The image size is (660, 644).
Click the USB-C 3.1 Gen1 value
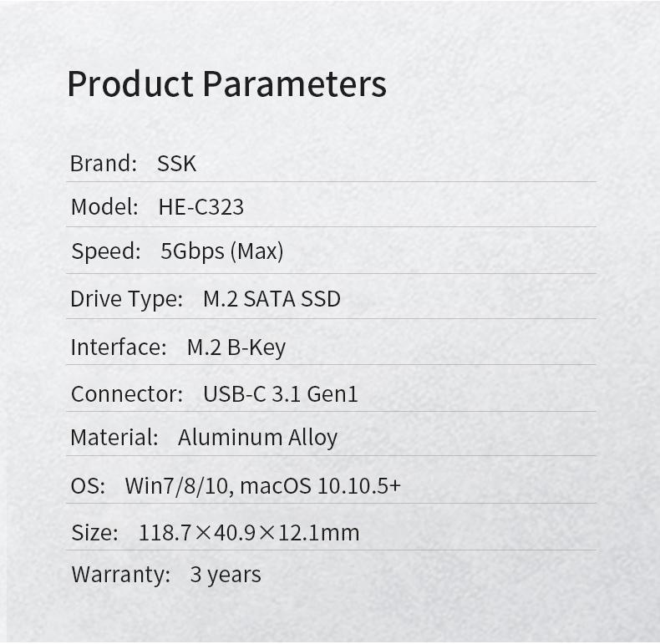(281, 394)
